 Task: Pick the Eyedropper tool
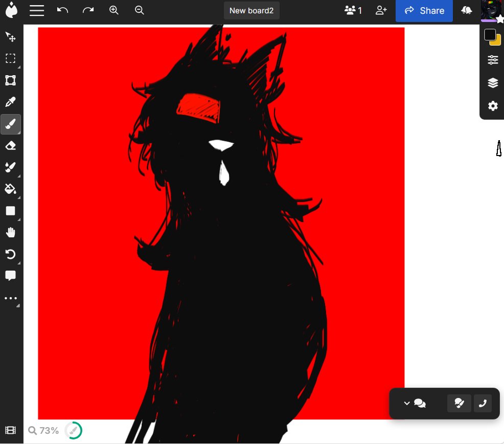coord(11,102)
